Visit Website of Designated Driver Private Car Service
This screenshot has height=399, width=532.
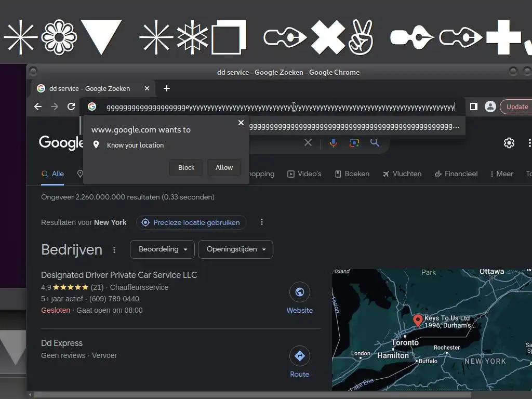point(300,298)
